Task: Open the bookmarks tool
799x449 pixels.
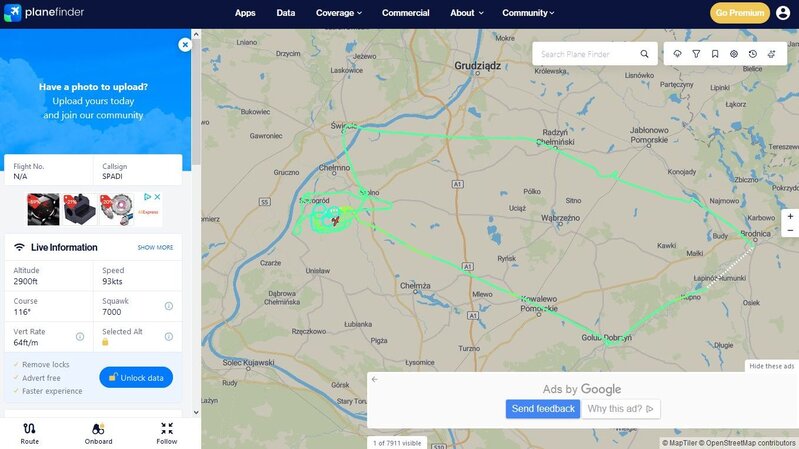Action: 715,54
